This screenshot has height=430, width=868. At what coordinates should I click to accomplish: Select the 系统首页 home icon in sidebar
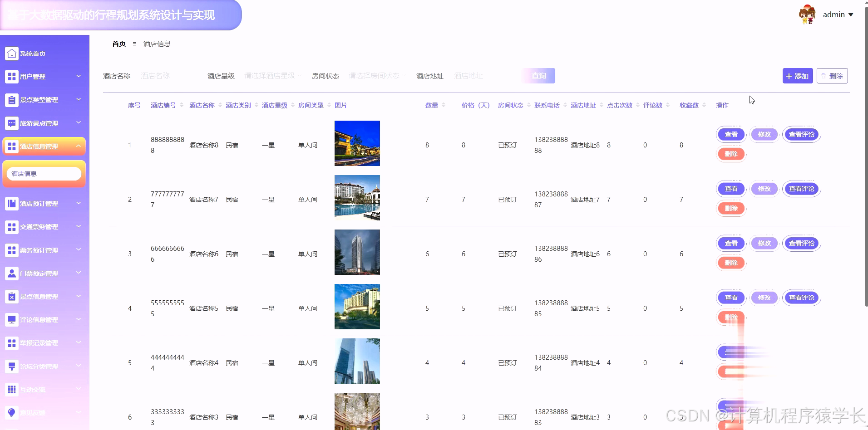pos(12,53)
